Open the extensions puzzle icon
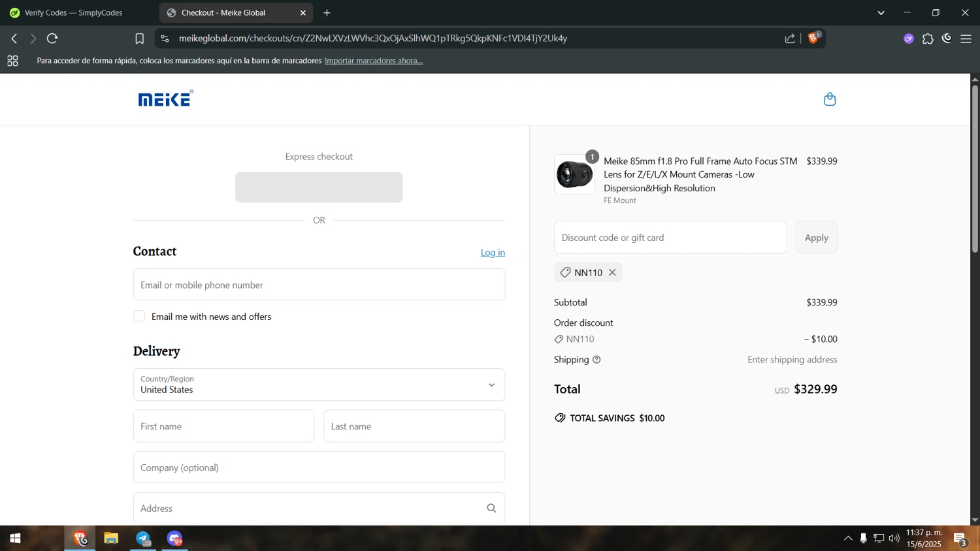The image size is (980, 551). [928, 39]
